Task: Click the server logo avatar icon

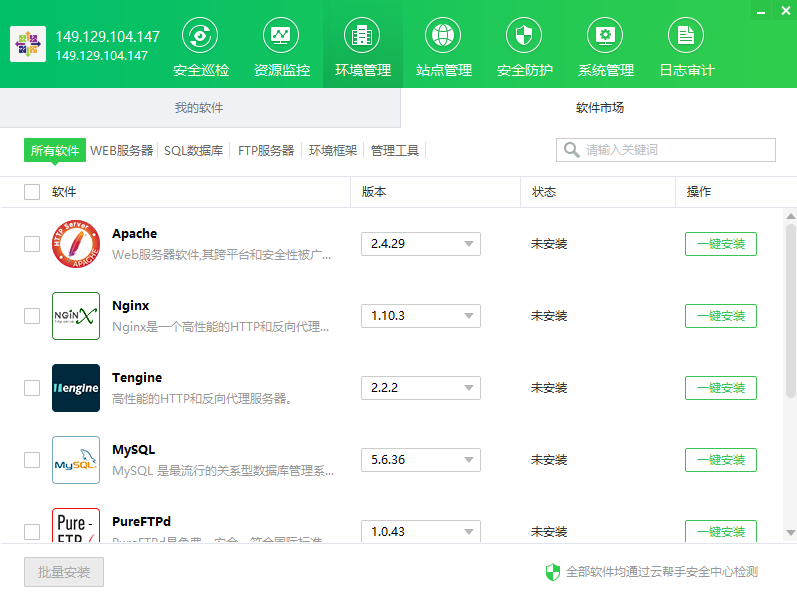Action: pyautogui.click(x=28, y=44)
